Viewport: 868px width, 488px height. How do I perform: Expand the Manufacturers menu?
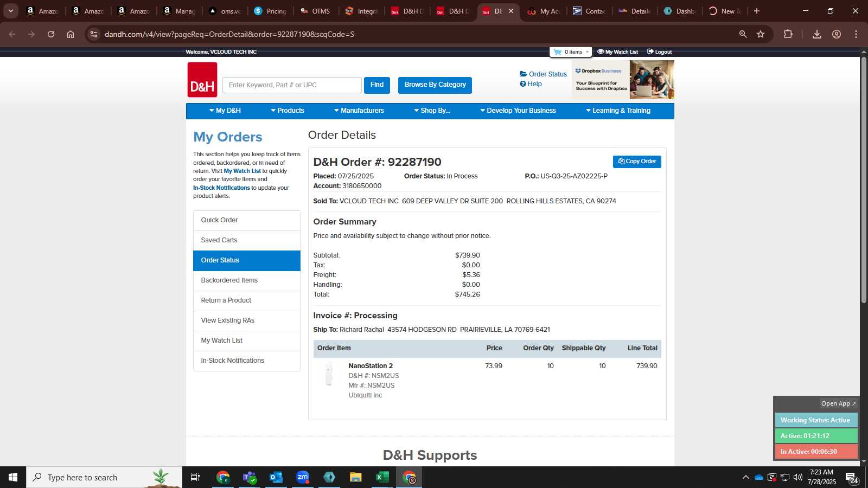[x=359, y=111]
